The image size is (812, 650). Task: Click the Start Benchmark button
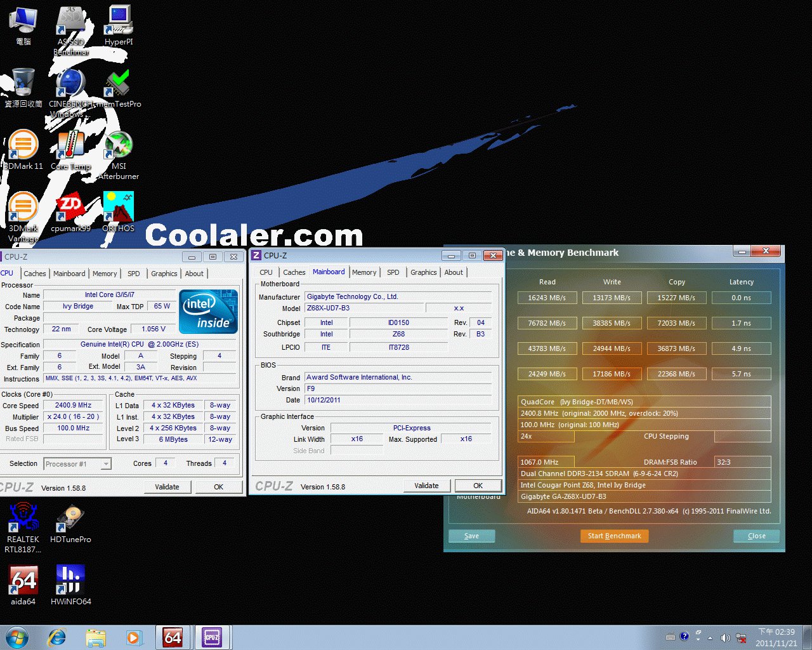pos(614,536)
